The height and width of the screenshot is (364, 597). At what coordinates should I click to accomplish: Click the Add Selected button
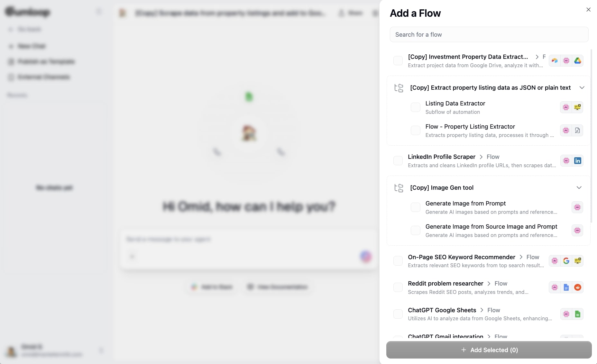(x=489, y=350)
